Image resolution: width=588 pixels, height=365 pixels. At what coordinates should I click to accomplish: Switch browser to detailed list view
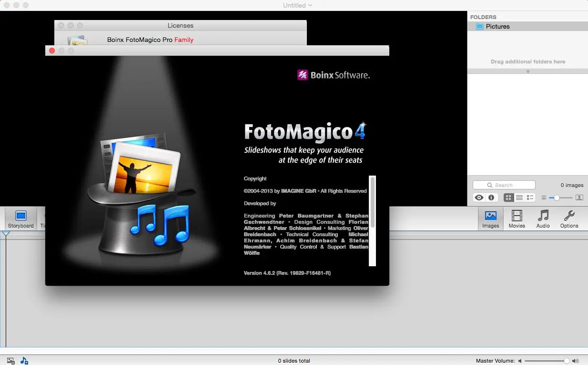[530, 198]
